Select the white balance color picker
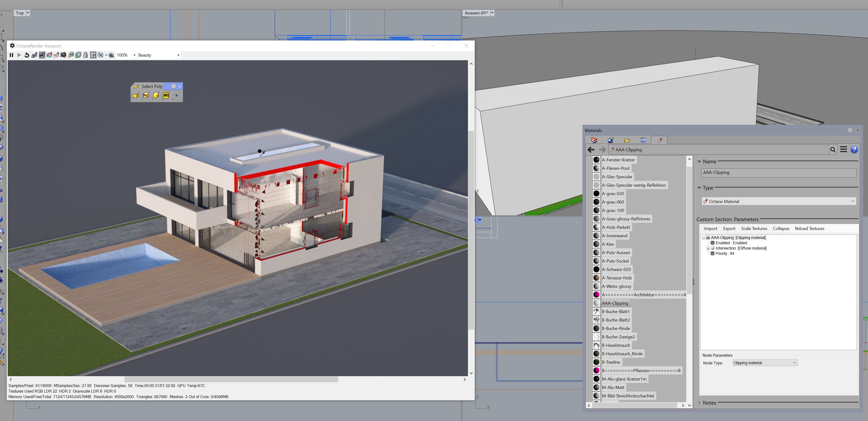This screenshot has height=421, width=868. (x=49, y=55)
